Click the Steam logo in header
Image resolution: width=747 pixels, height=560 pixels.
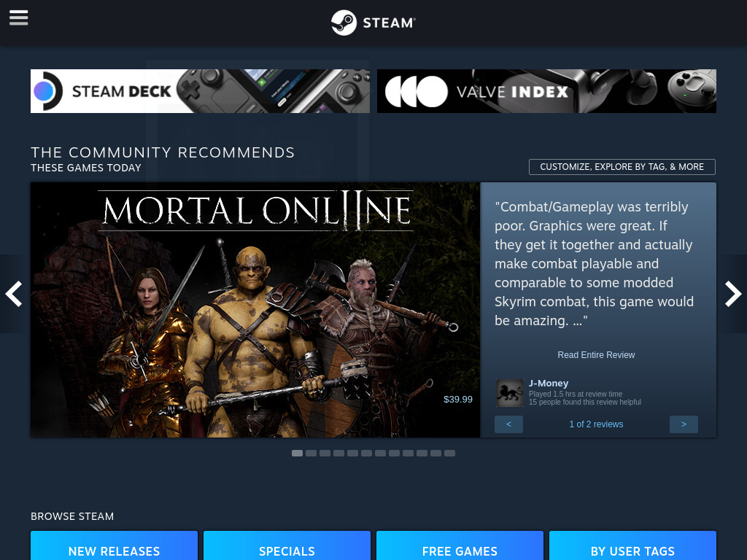point(373,23)
